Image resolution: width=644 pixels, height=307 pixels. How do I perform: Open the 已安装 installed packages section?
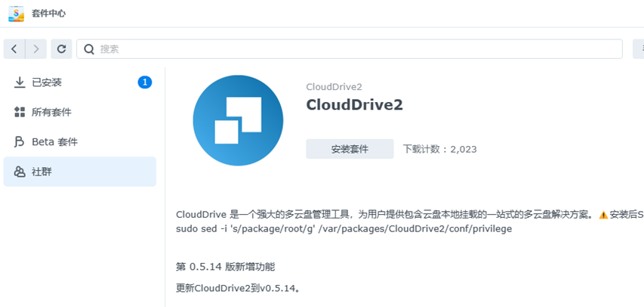point(80,82)
